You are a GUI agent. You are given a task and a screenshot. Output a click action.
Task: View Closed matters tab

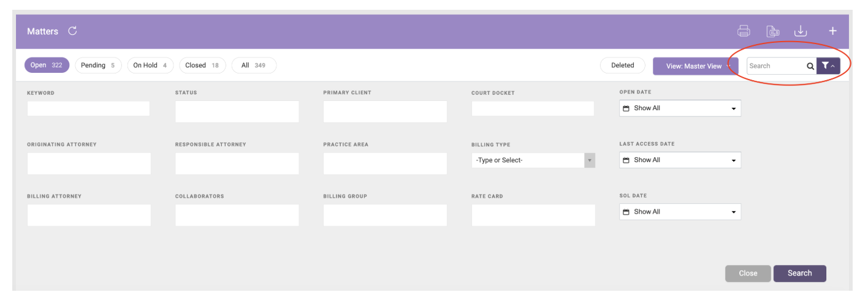coord(202,65)
